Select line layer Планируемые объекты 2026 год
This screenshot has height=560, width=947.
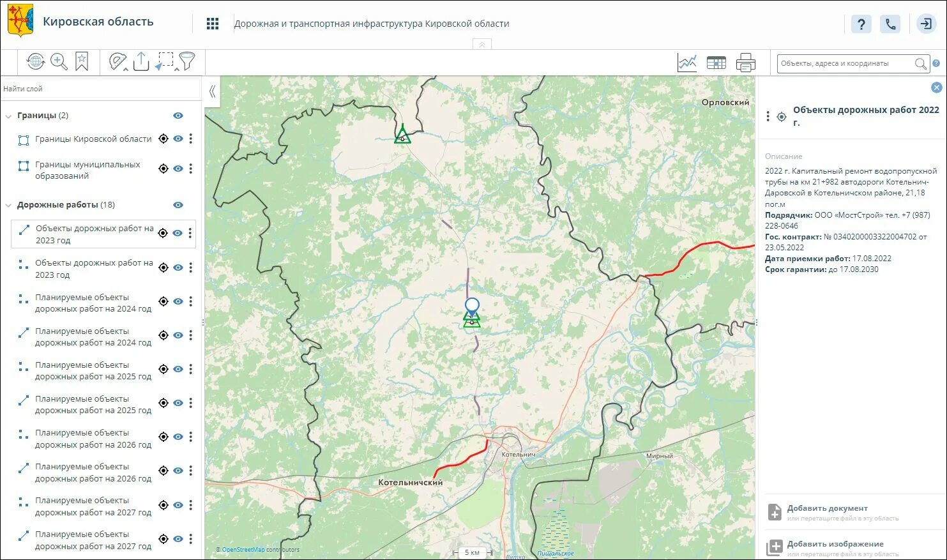(93, 473)
